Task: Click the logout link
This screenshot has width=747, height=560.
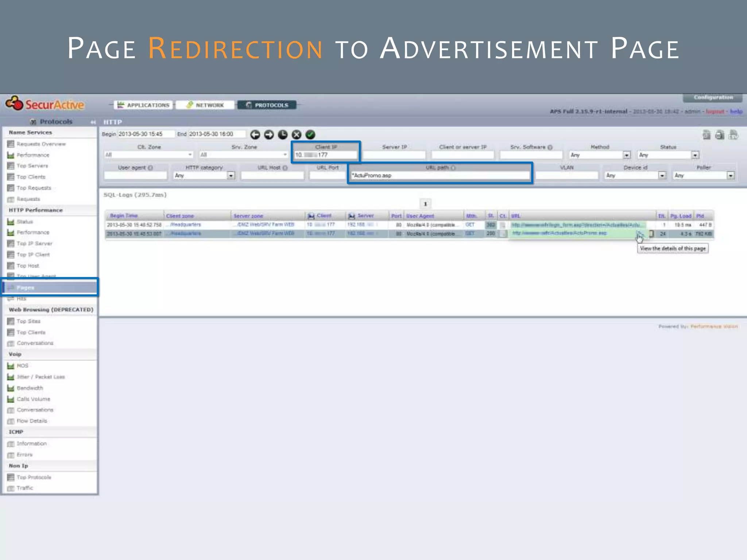Action: [715, 112]
